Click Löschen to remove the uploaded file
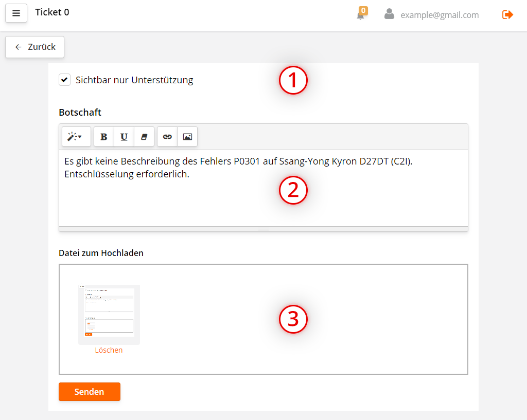527x420 pixels. [x=109, y=350]
